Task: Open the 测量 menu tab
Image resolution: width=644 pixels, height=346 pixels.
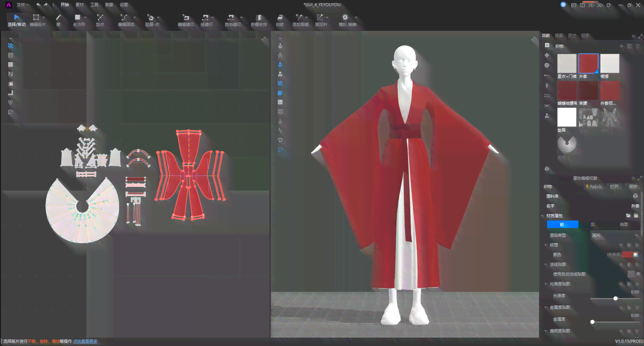Action: [x=109, y=5]
